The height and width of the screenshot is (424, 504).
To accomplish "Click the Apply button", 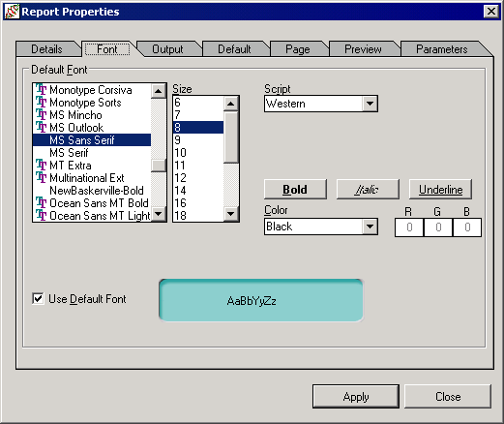I will (356, 397).
